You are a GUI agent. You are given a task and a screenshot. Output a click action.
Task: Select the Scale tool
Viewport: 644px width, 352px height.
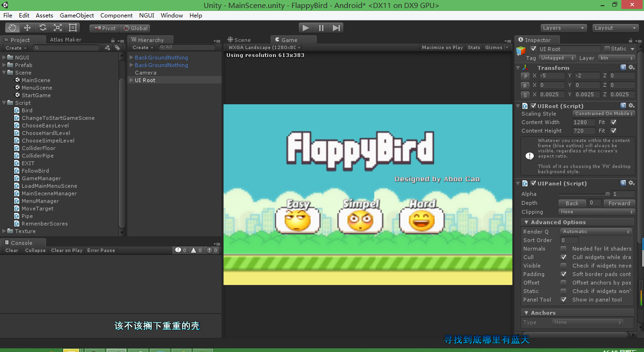[x=58, y=28]
